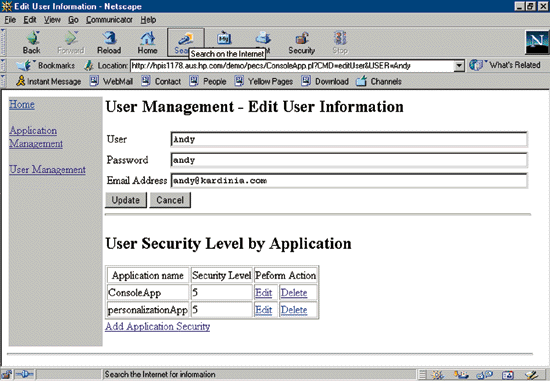Image resolution: width=550 pixels, height=381 pixels.
Task: Click the personalizationApp table cell
Action: point(148,310)
